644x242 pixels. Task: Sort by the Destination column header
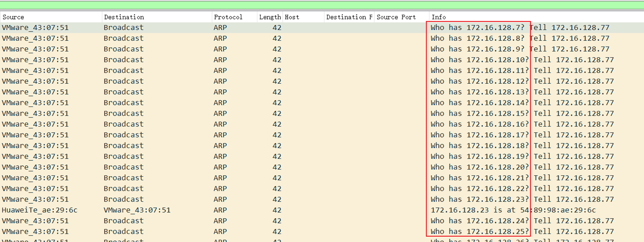(124, 17)
